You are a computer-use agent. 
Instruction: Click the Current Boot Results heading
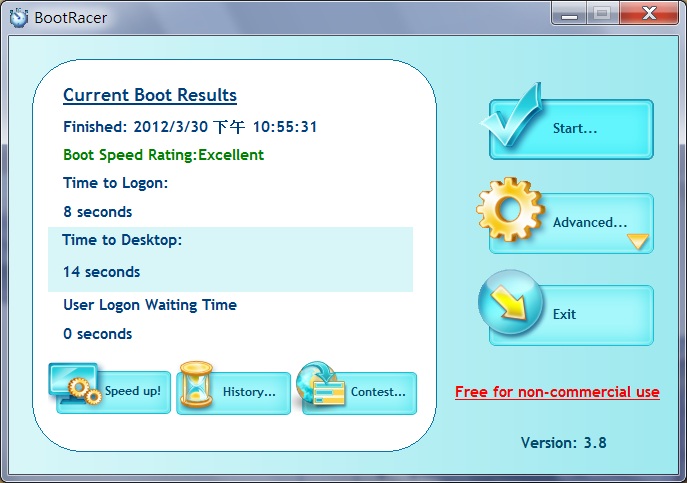pos(150,95)
